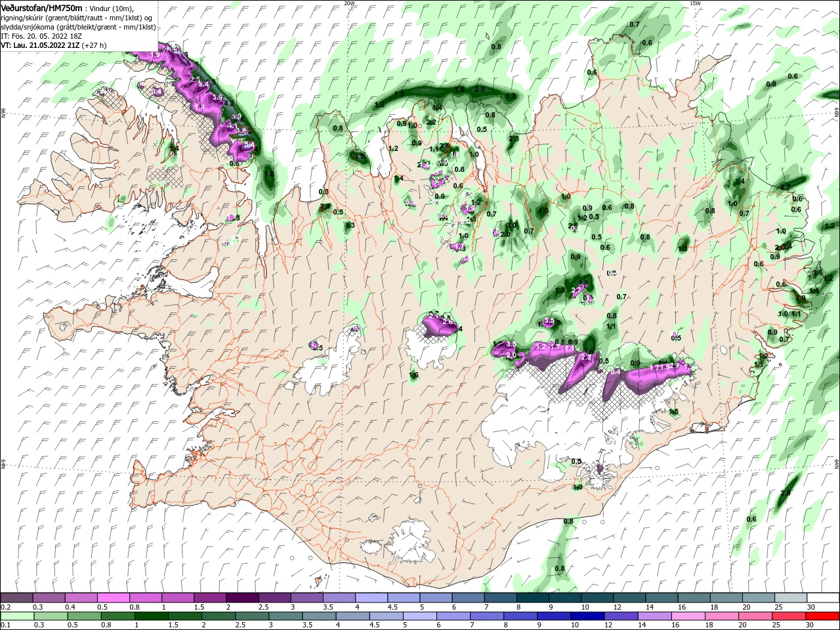Pick the snow legend swatch labeled 20
The width and height of the screenshot is (840, 630).
click(759, 598)
